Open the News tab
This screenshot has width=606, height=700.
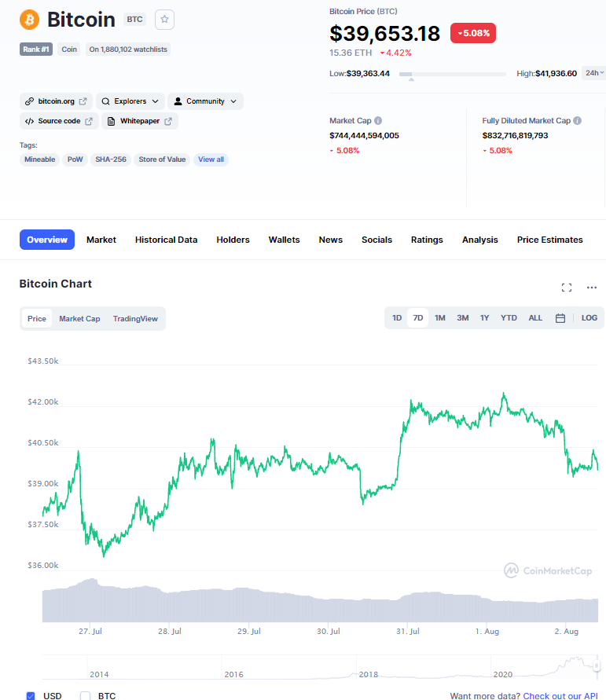[x=330, y=240]
